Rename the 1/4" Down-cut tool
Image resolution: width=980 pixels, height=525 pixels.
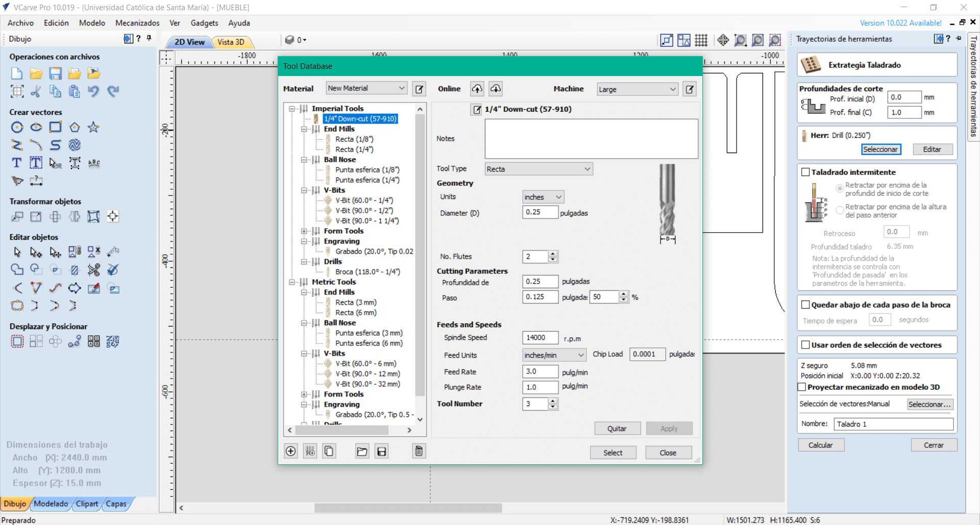tap(476, 109)
